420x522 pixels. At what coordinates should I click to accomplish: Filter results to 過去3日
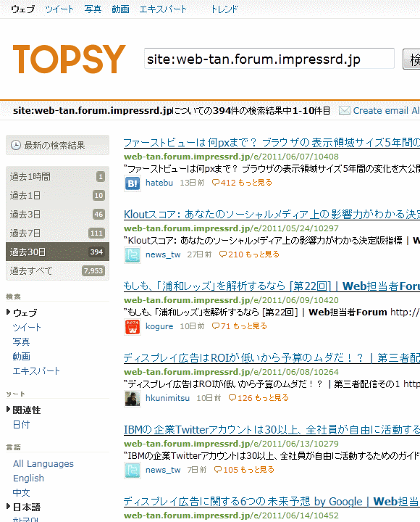pos(57,215)
